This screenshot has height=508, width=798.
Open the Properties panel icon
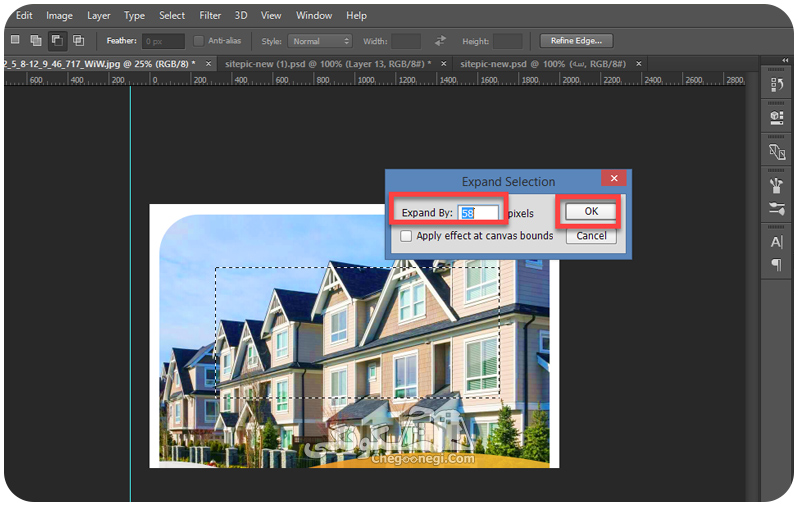(776, 118)
